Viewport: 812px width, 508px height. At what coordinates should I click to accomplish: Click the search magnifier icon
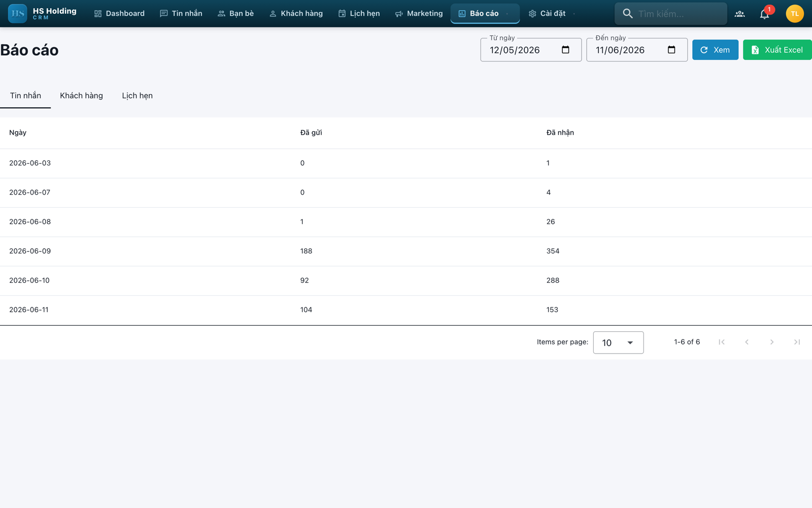(x=628, y=14)
